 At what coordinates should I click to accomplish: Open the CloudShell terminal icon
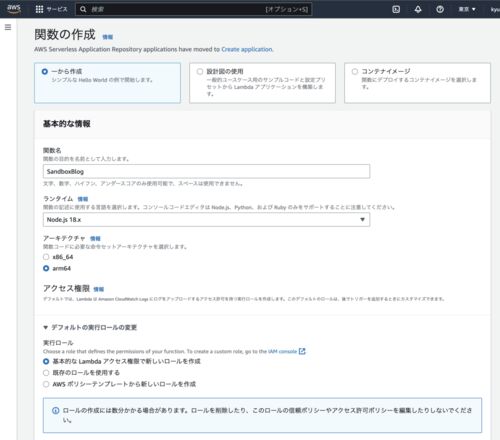click(x=396, y=9)
